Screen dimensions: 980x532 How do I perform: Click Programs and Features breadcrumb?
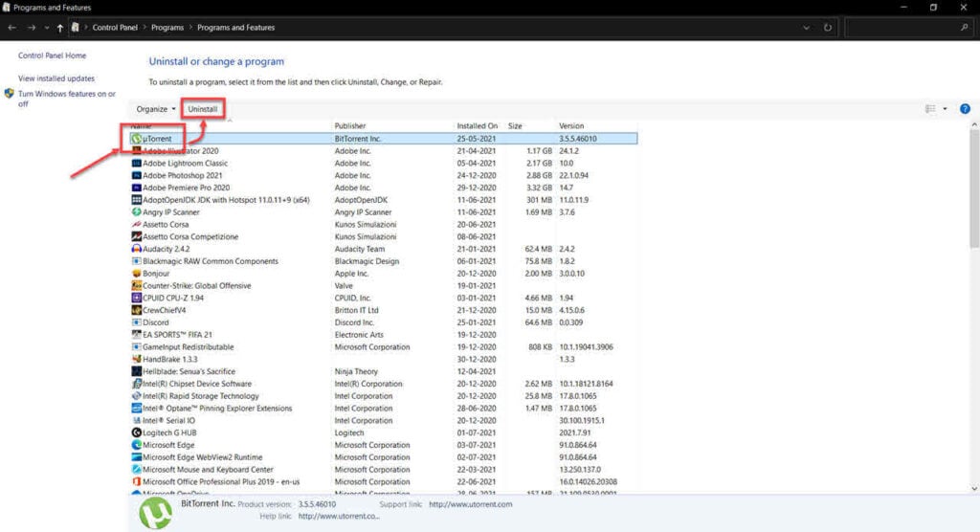(235, 28)
